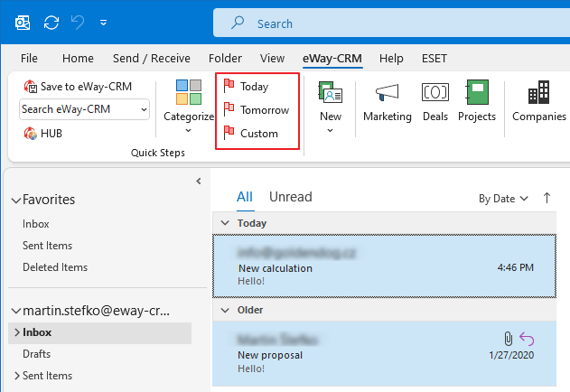Open the By Date sort dropdown

[503, 199]
